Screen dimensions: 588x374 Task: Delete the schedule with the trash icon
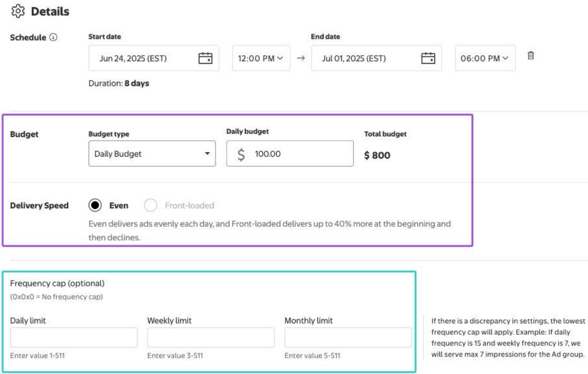[x=531, y=55]
